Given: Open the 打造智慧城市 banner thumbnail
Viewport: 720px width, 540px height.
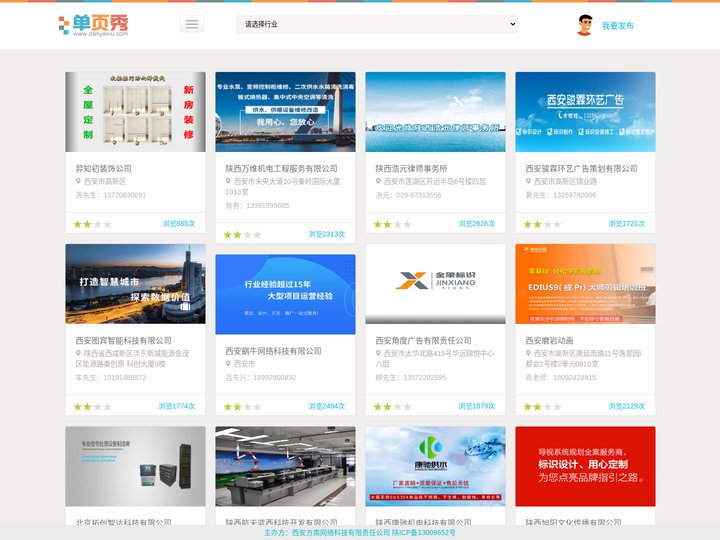Looking at the screenshot, I should (135, 284).
